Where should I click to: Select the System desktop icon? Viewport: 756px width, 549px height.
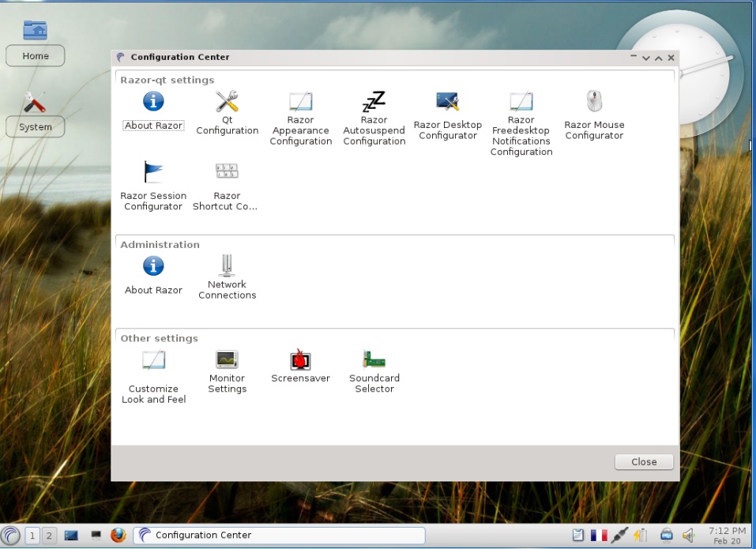pyautogui.click(x=36, y=115)
